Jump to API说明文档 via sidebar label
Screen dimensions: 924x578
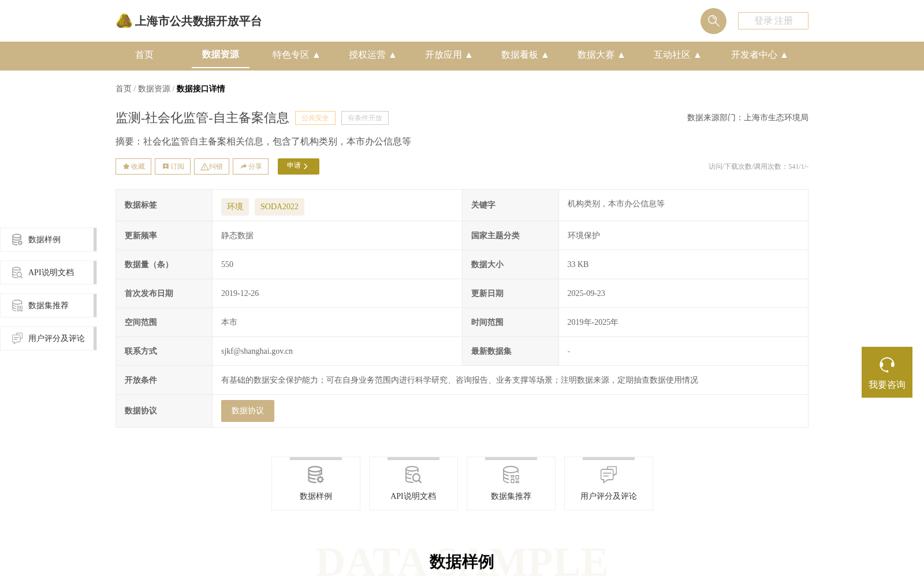tap(51, 272)
